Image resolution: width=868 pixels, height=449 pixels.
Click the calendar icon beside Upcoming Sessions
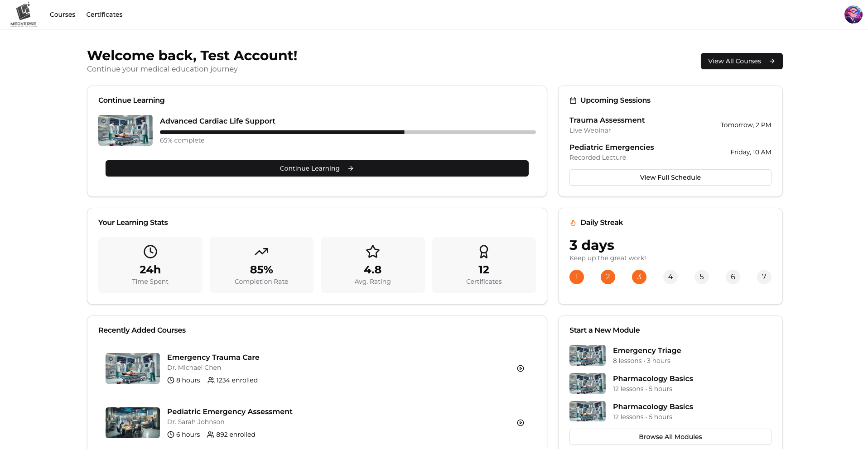pyautogui.click(x=573, y=100)
